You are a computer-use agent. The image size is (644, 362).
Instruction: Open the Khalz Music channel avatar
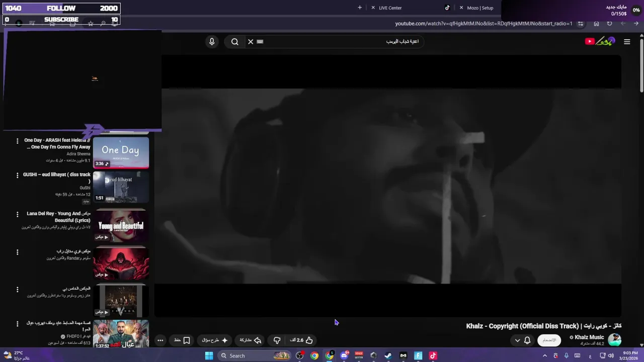pyautogui.click(x=614, y=340)
